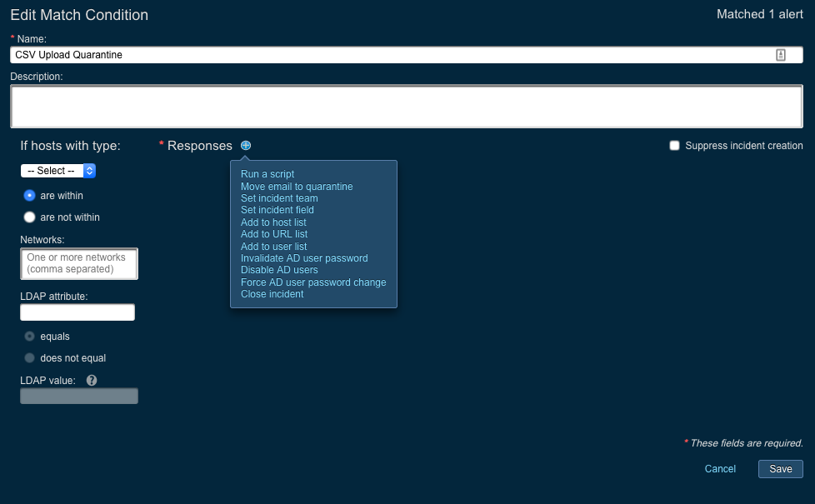Enable Suppress incident creation checkbox

(x=675, y=146)
